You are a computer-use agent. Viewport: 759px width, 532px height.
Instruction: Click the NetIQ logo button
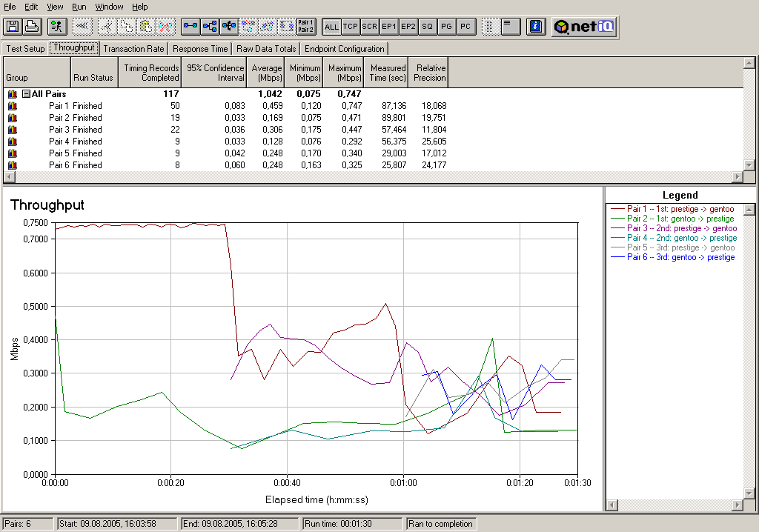[586, 27]
